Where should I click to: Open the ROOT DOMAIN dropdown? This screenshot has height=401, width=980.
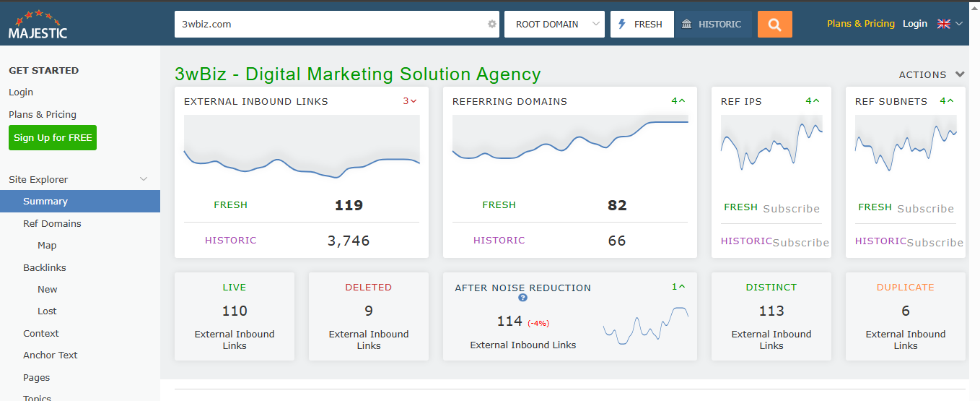pos(554,24)
